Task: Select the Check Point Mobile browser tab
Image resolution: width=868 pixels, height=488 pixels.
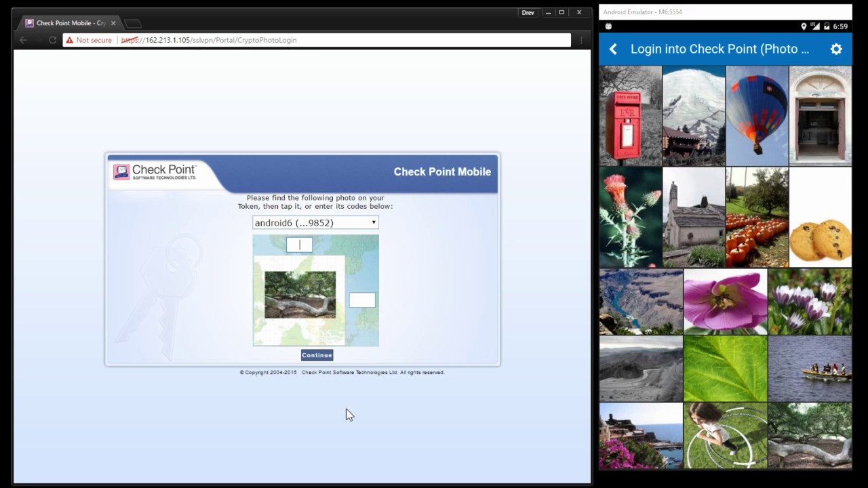Action: pyautogui.click(x=71, y=23)
